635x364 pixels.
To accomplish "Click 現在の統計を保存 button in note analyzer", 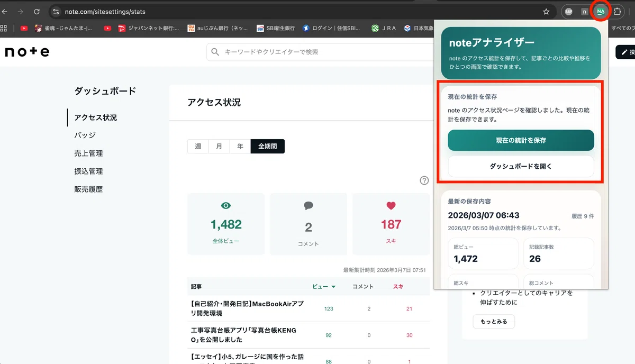I will [521, 140].
